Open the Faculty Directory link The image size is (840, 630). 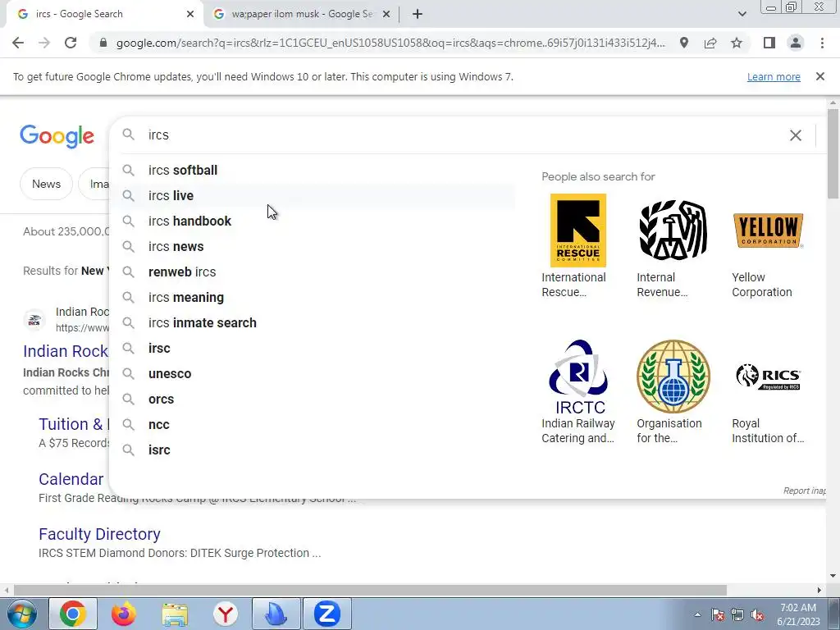pyautogui.click(x=99, y=534)
